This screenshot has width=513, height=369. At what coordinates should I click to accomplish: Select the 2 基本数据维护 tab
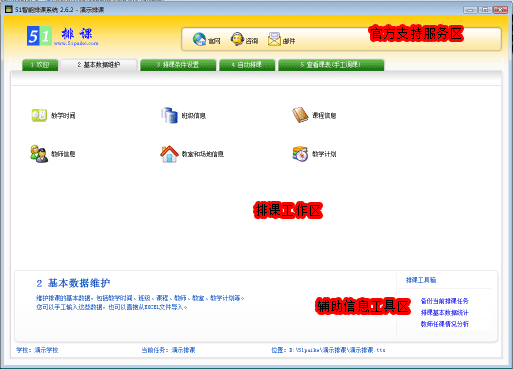coord(99,65)
